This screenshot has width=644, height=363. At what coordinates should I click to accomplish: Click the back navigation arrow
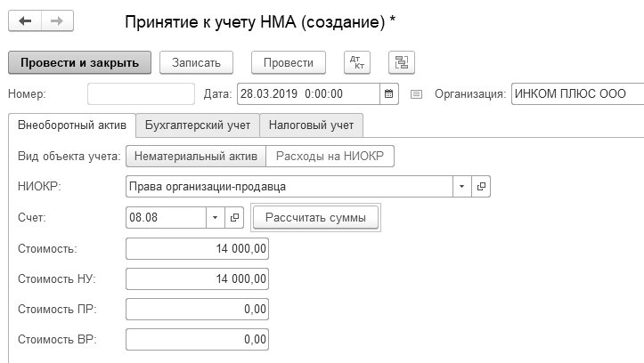(24, 20)
